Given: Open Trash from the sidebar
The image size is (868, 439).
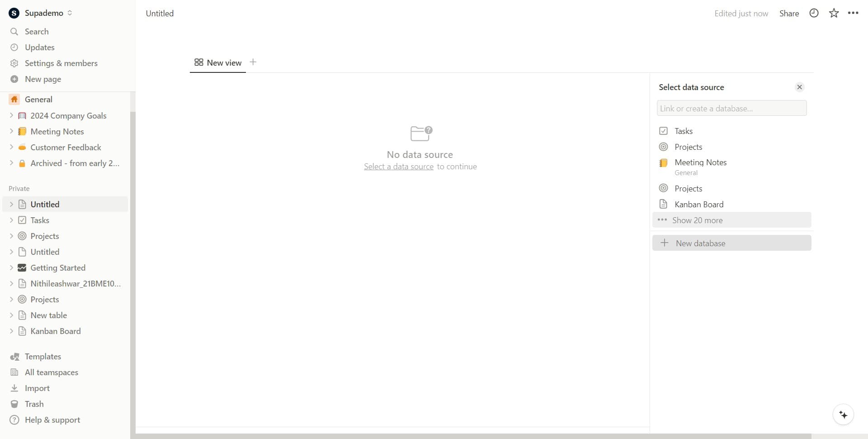Looking at the screenshot, I should click(33, 404).
